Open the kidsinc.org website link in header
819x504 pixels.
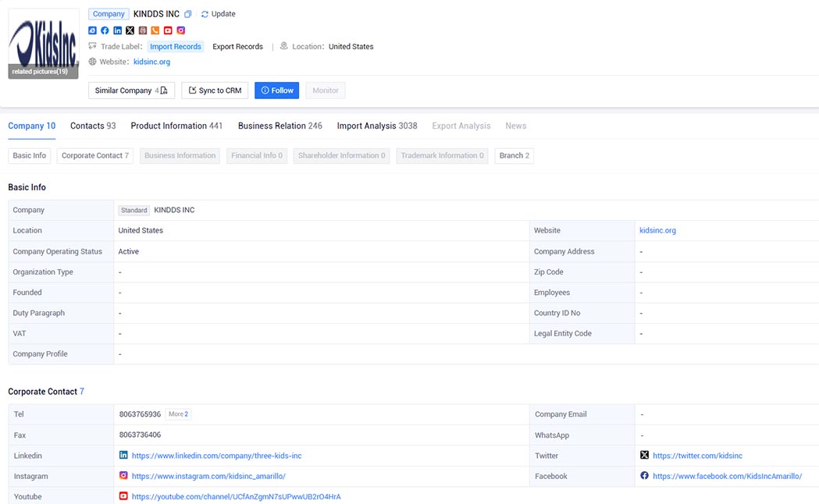(151, 62)
